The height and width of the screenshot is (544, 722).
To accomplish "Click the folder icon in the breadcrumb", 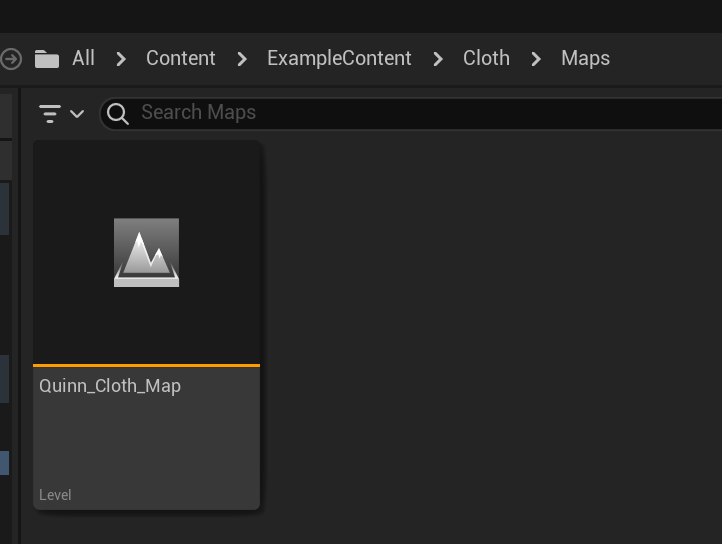I will pyautogui.click(x=47, y=59).
